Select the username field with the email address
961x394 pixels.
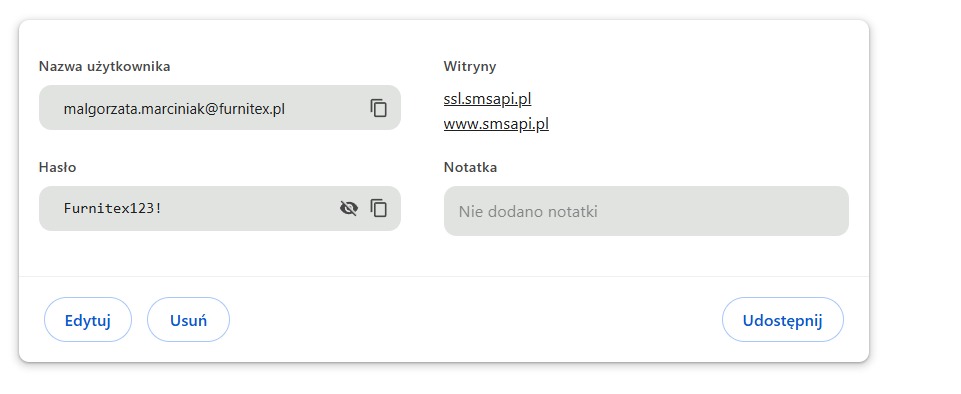tap(219, 108)
